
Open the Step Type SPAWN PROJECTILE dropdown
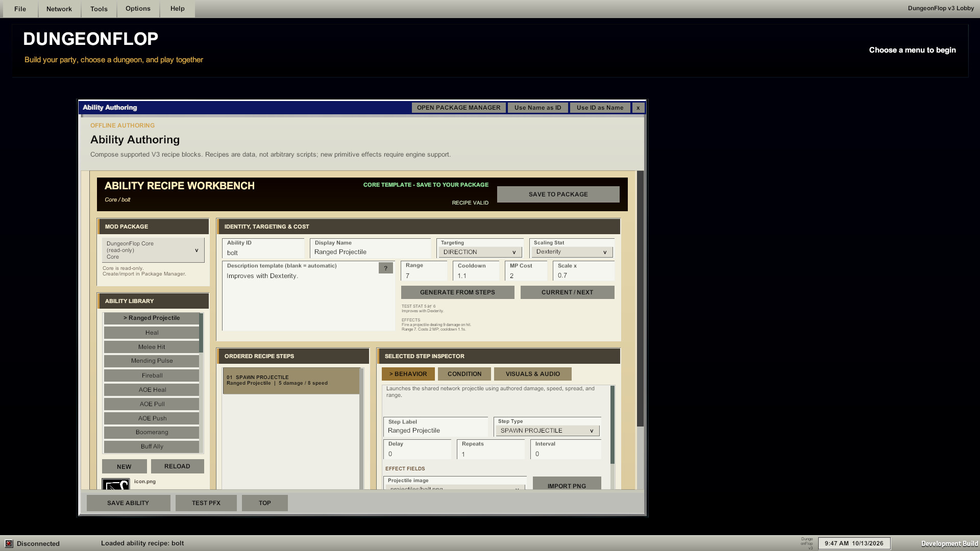point(548,431)
